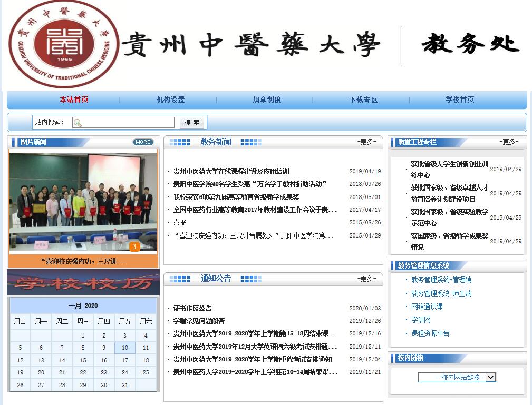Click the 教务管理信息系统 section heading
Image resolution: width=532 pixels, height=405 pixels.
[x=423, y=265]
